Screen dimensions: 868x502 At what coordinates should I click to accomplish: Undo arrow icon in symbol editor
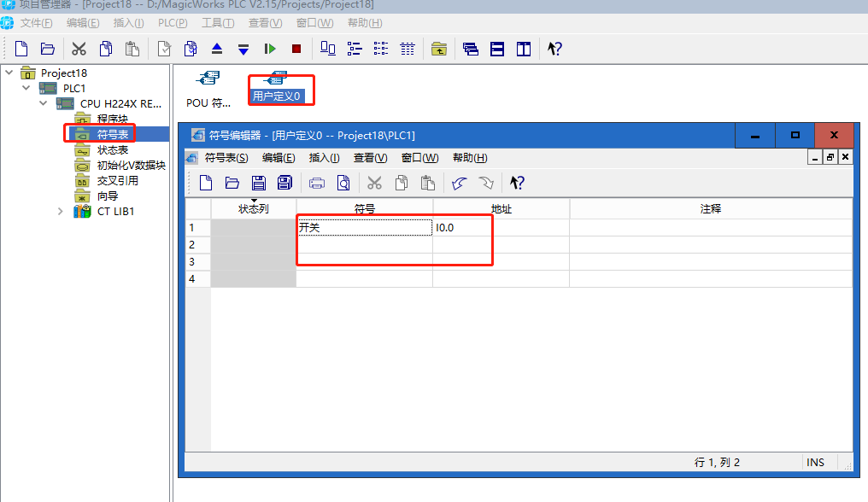click(x=459, y=183)
